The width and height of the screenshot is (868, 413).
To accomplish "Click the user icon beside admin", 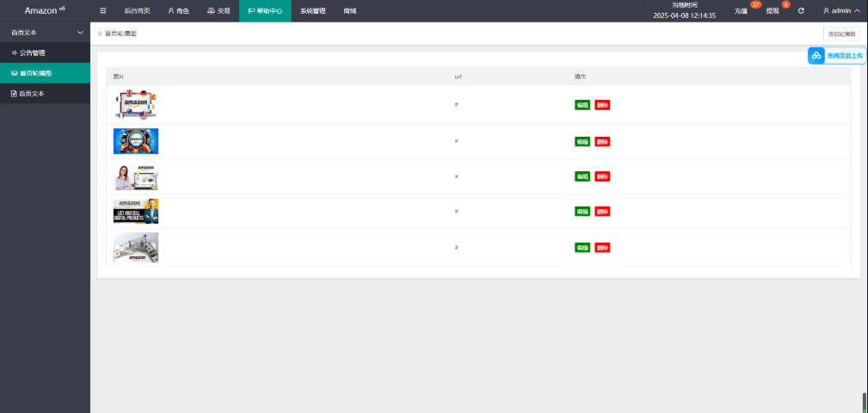I will [827, 10].
